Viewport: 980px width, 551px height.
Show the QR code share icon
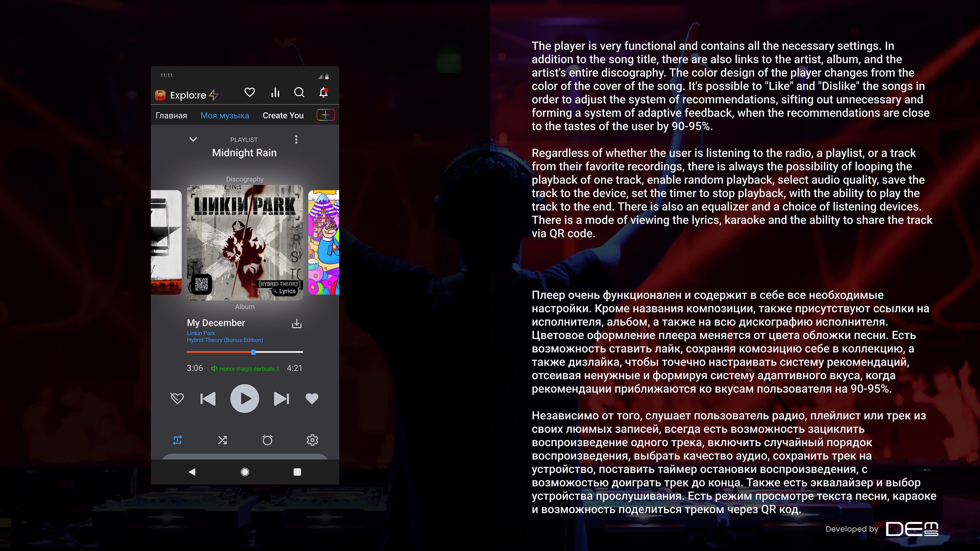click(x=201, y=284)
